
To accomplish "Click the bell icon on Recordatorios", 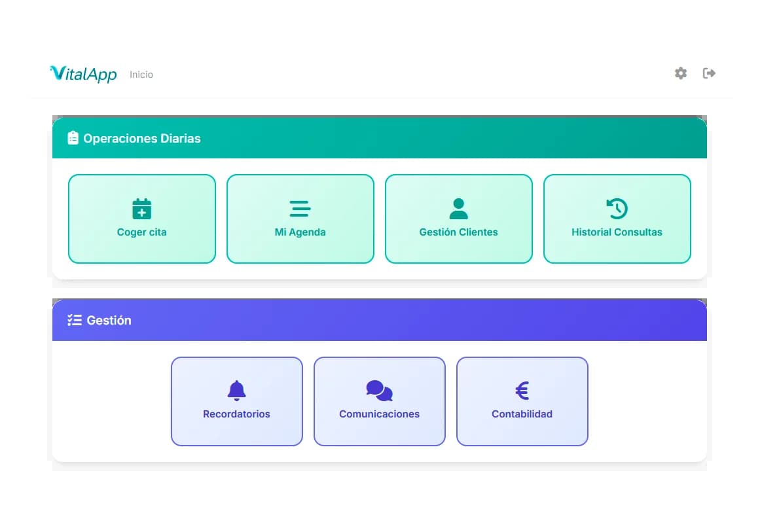I will point(236,390).
